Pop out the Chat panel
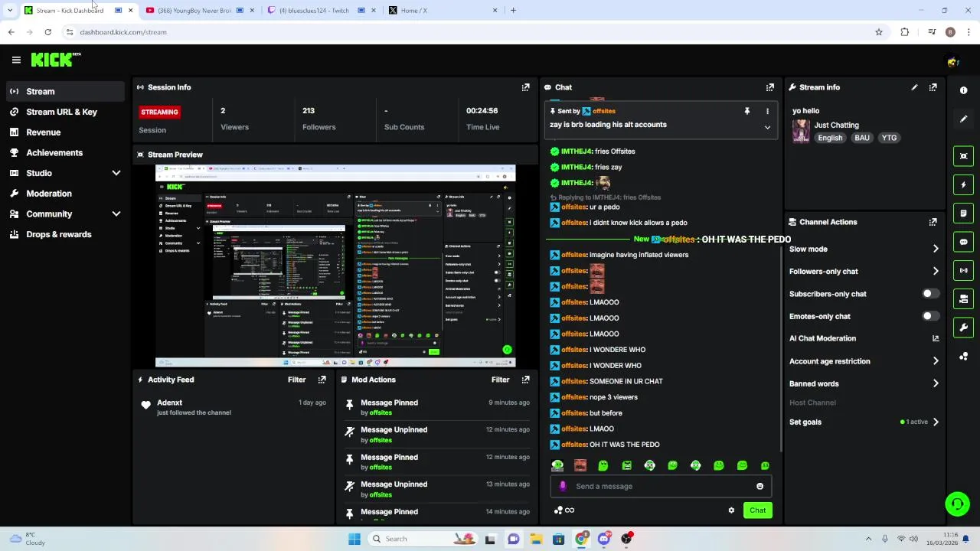Screen dimensions: 980x551 click(x=770, y=87)
